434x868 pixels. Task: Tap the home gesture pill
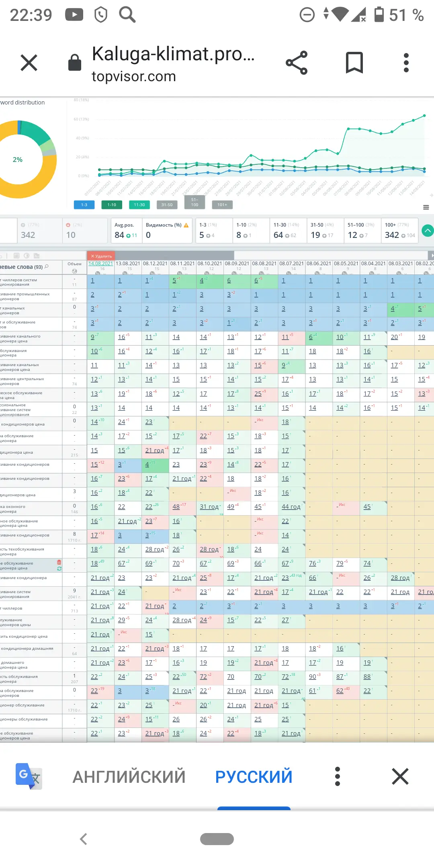point(217,839)
